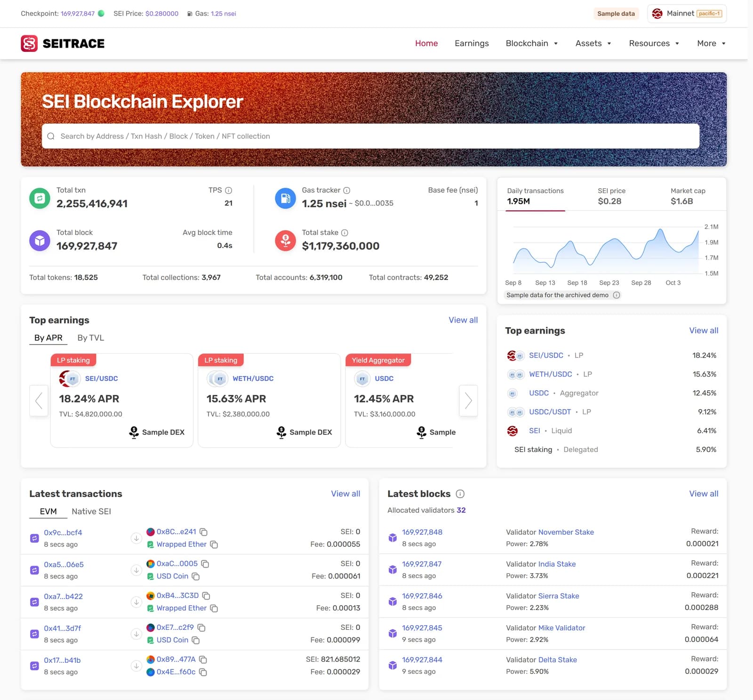The width and height of the screenshot is (753, 700).
Task: Copy address 0xaC...0005
Action: (205, 564)
